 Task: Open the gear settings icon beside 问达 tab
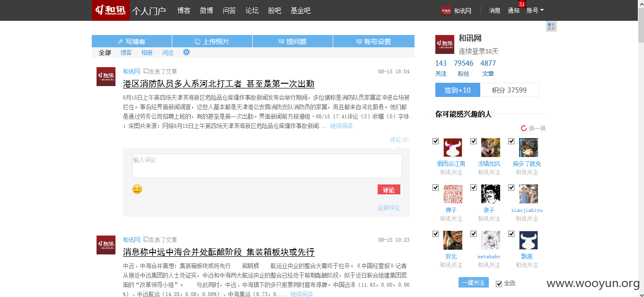(186, 52)
